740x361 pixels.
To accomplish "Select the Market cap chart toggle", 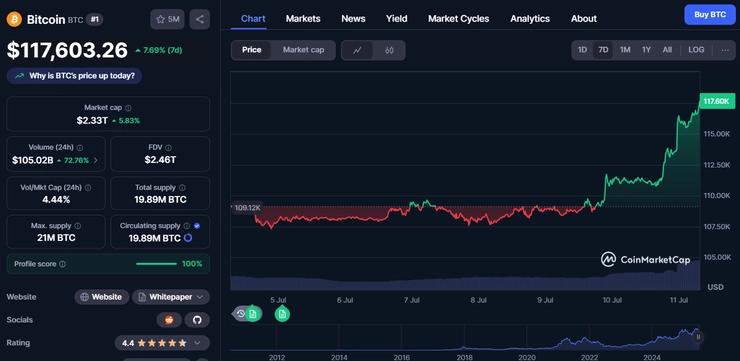I will point(303,50).
